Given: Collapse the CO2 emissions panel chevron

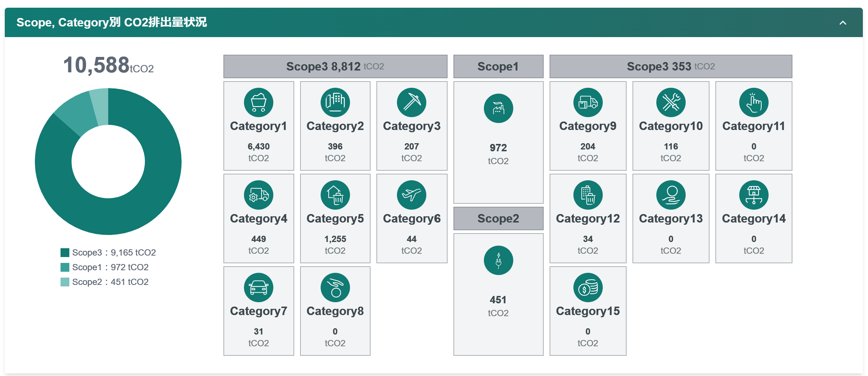Looking at the screenshot, I should pos(843,23).
